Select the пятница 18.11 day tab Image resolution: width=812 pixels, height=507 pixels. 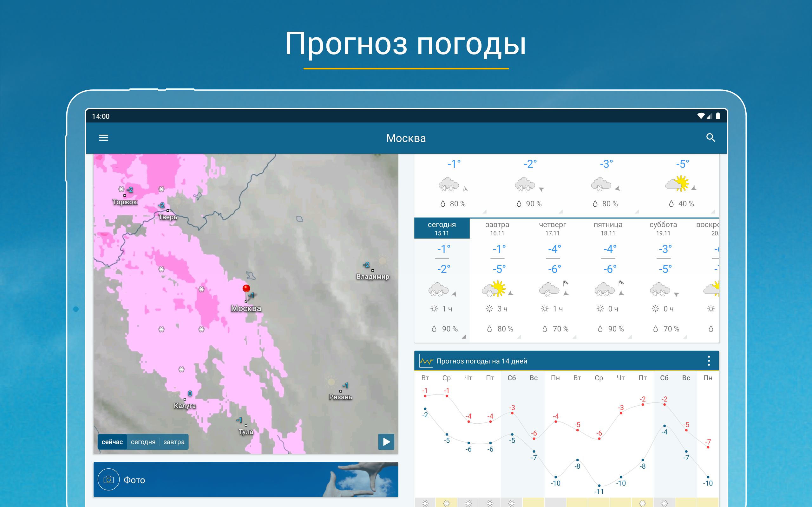(608, 228)
